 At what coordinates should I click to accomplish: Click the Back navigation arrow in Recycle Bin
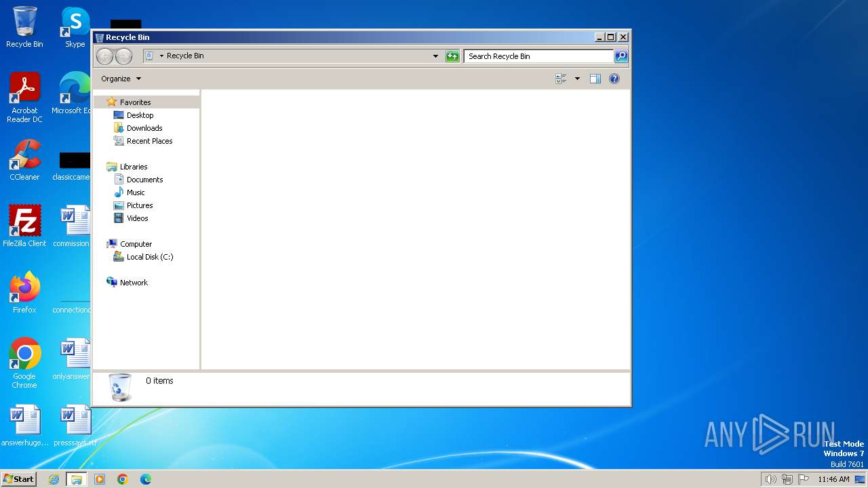click(104, 56)
